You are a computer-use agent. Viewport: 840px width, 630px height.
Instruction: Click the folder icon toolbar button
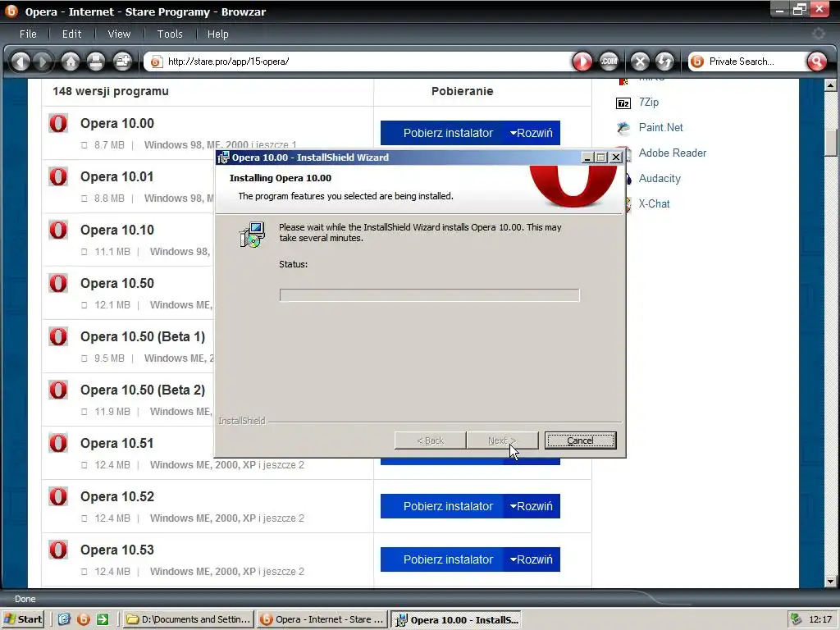coord(123,62)
